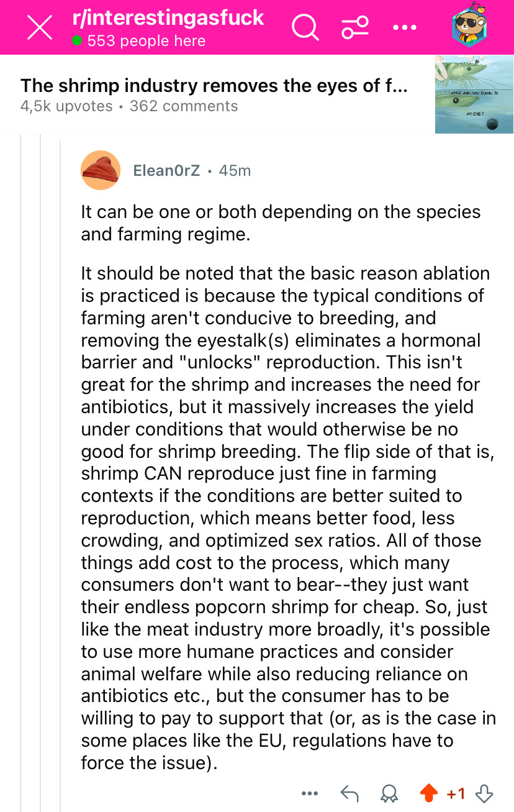The width and height of the screenshot is (514, 812).
Task: Open the sort and filter sliders icon
Action: point(355,28)
